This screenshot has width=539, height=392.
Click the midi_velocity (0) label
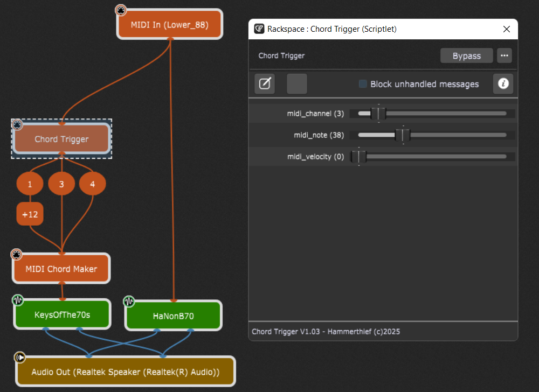(315, 157)
